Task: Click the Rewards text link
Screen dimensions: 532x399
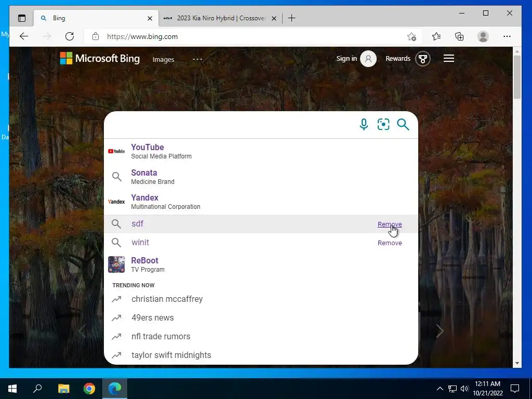Action: point(397,58)
